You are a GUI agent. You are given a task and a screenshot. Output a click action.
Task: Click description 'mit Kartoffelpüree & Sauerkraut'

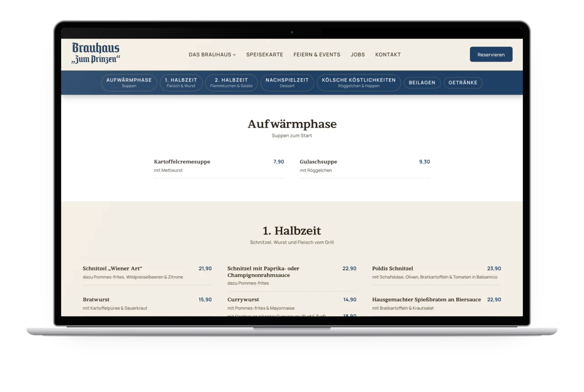[115, 308]
